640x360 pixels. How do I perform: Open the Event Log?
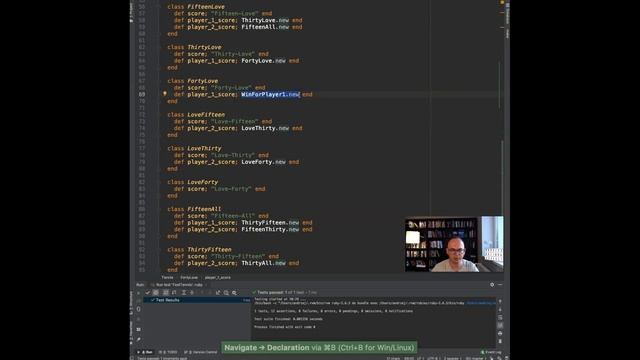click(x=491, y=352)
